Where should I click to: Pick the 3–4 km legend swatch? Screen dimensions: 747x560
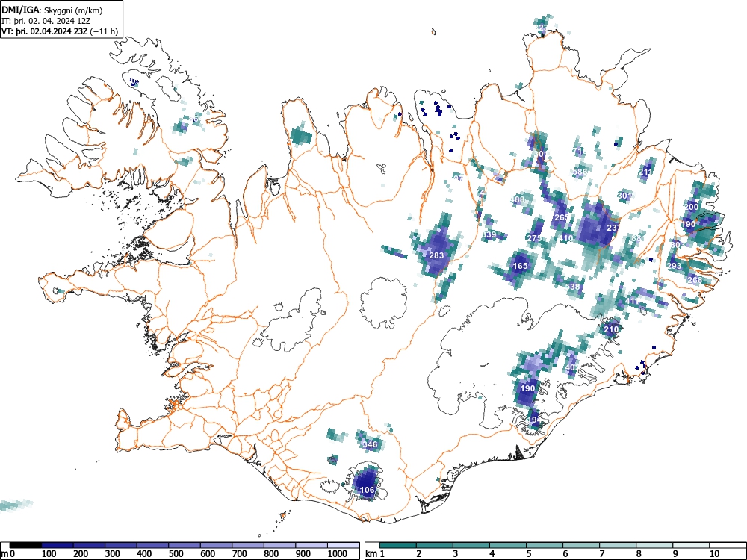tap(471, 545)
